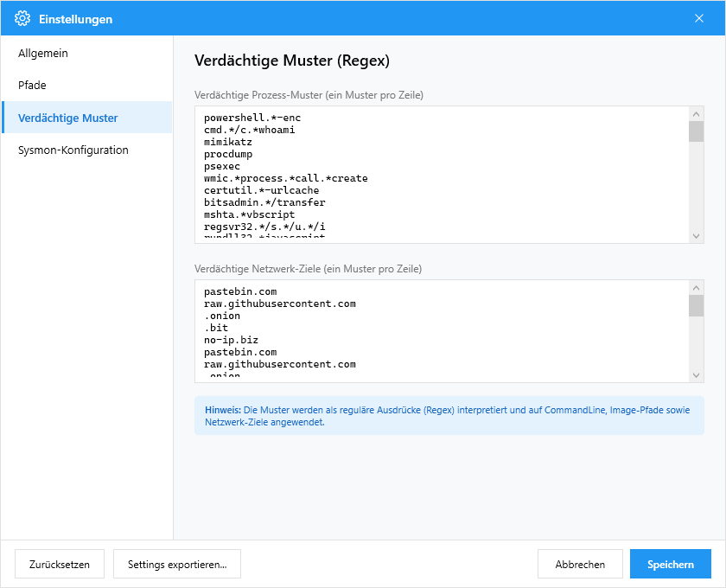Click Settings exportieren... button
This screenshot has height=588, width=726.
[x=177, y=564]
